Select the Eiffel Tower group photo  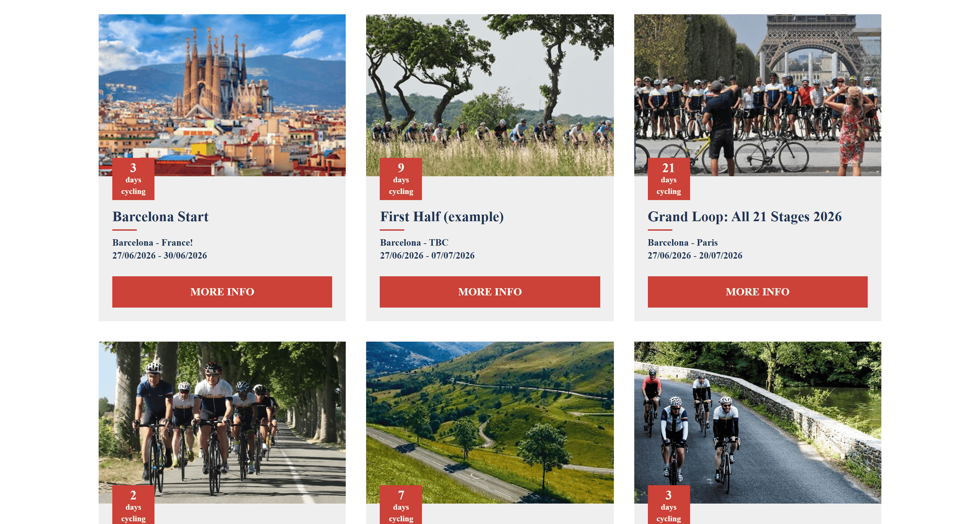coord(758,88)
